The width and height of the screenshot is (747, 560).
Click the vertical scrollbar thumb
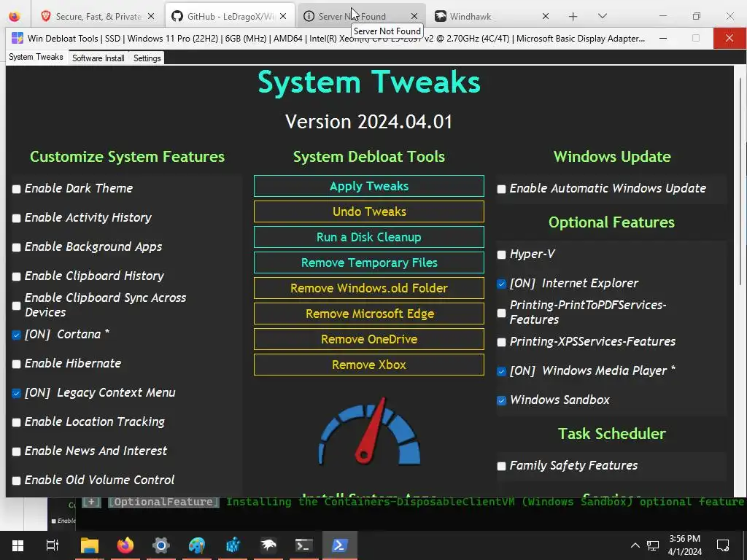point(740,181)
